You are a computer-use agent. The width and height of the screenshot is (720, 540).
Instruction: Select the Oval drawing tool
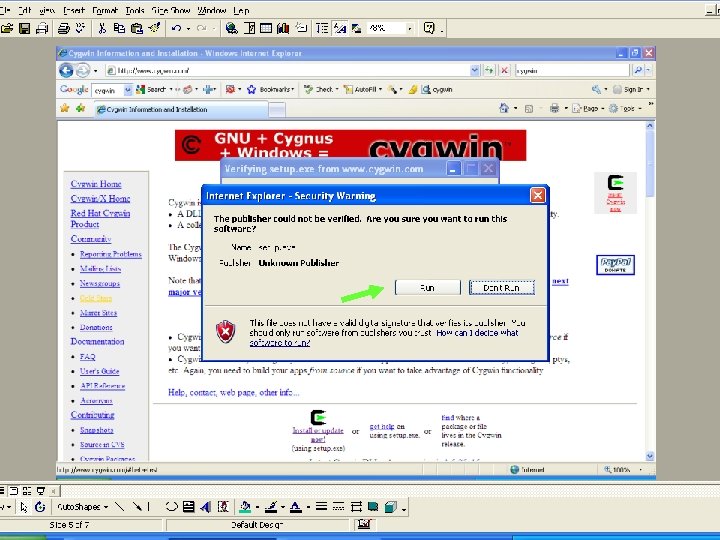171,506
